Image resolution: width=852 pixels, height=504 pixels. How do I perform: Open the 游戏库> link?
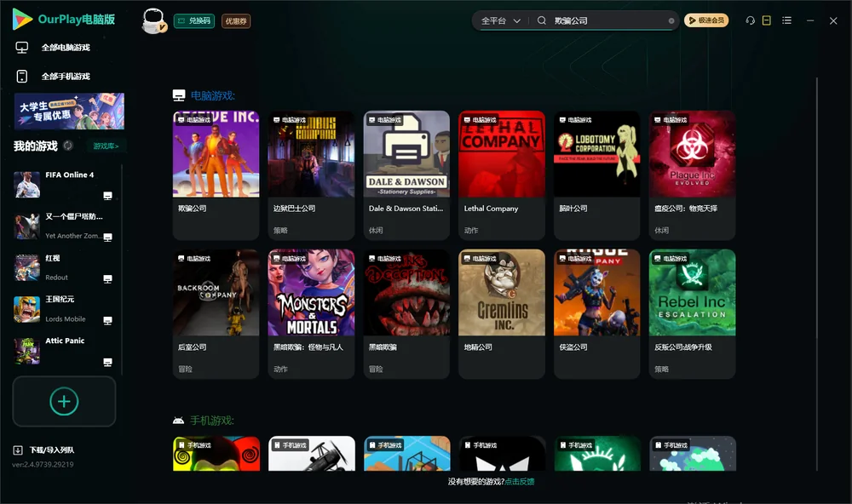106,146
